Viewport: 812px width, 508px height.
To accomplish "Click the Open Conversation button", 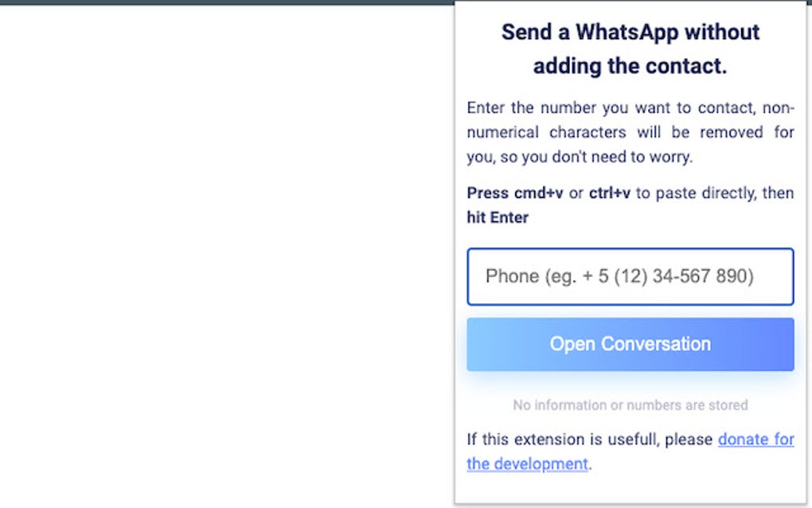I will point(630,344).
